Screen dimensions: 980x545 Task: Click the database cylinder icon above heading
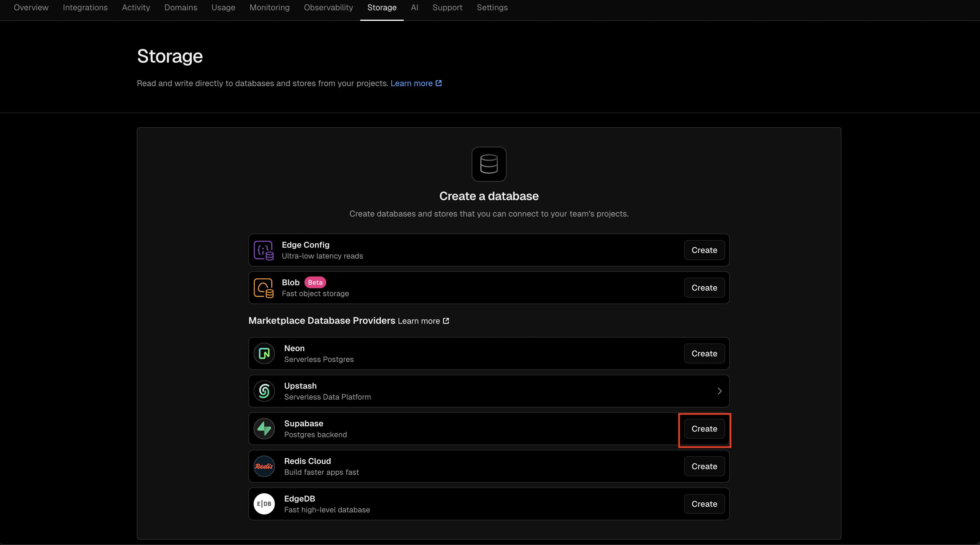[489, 164]
